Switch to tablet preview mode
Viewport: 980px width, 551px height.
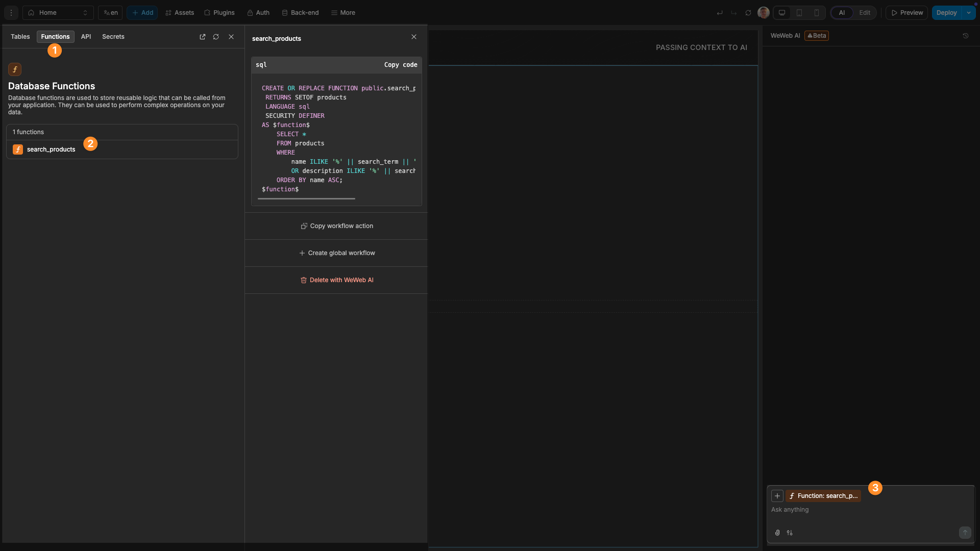(799, 13)
